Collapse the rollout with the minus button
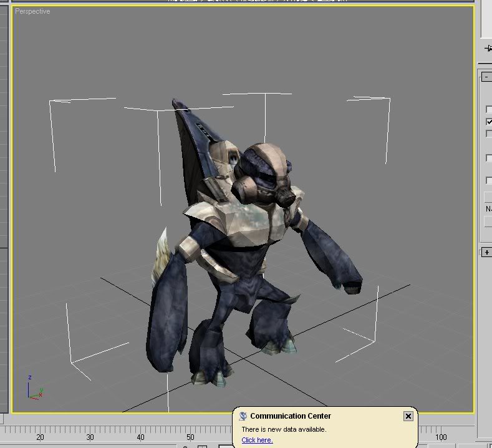This screenshot has height=448, width=492. [486, 77]
